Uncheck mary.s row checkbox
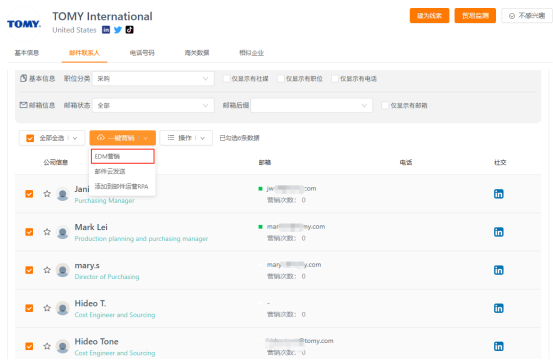The height and width of the screenshot is (360, 553). click(x=29, y=270)
